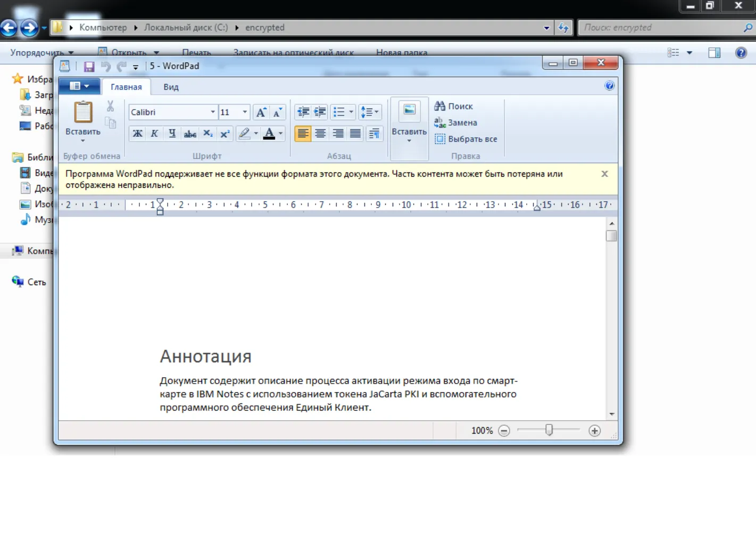Insert a picture using the image icon
The height and width of the screenshot is (557, 756).
[x=409, y=111]
